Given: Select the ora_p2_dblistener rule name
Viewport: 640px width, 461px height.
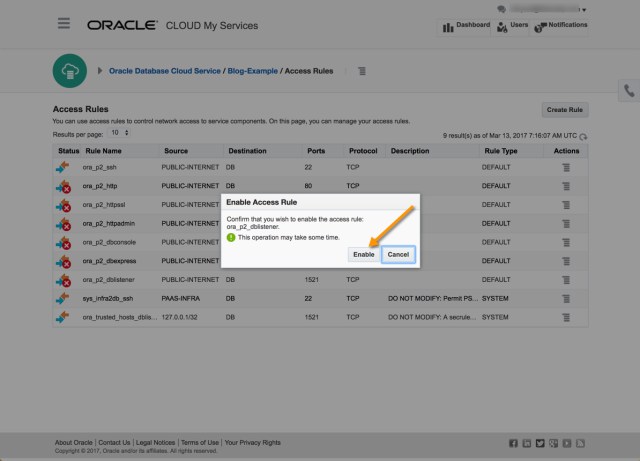Looking at the screenshot, I should (x=109, y=280).
